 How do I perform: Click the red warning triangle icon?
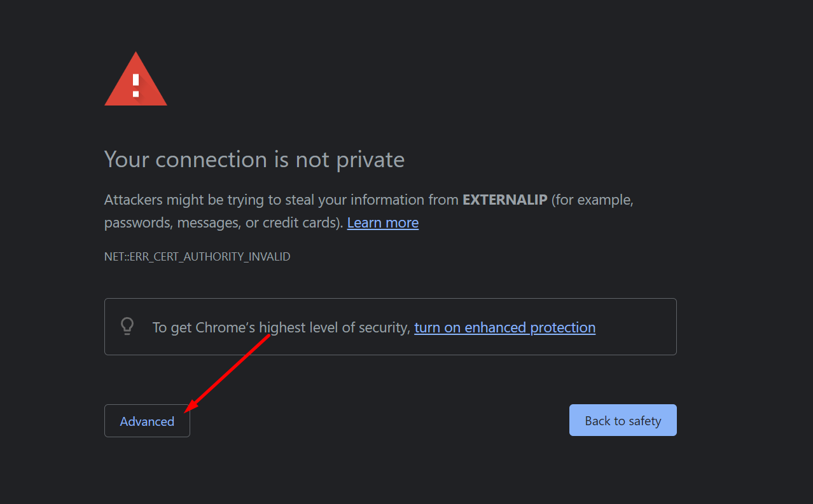(135, 79)
